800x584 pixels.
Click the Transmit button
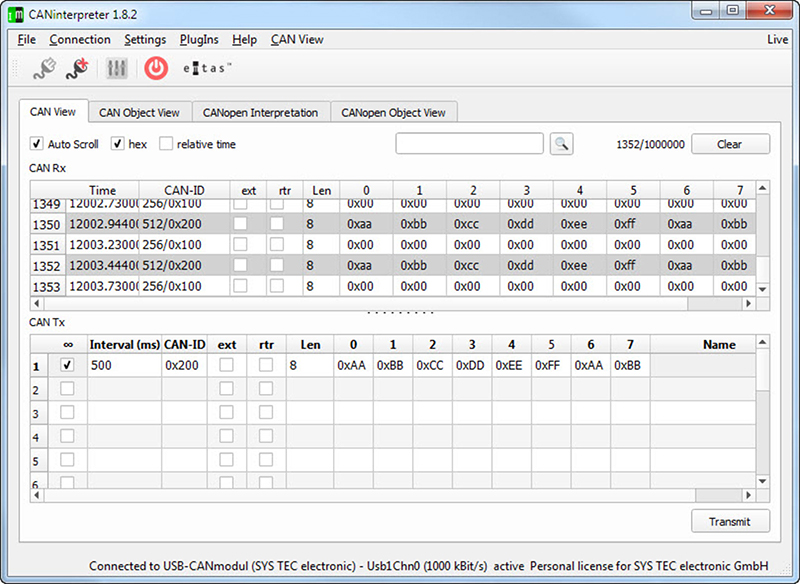click(x=730, y=521)
